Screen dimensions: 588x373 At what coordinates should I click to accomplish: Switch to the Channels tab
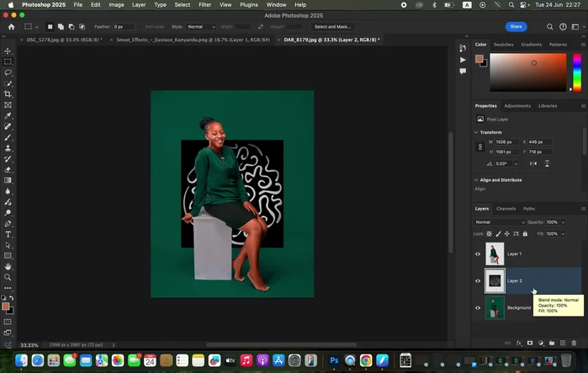point(506,208)
